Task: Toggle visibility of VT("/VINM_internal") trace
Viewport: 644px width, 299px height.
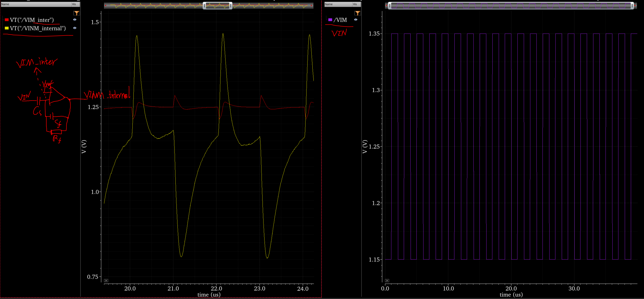Action: point(74,28)
